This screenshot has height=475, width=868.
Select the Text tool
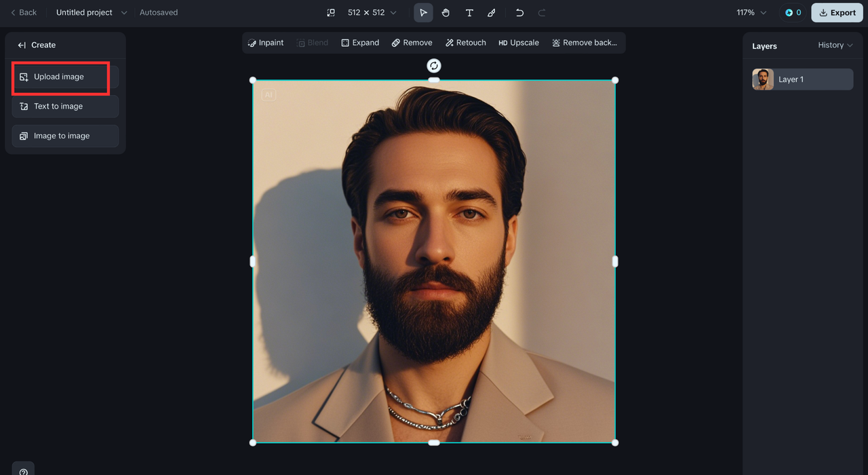(469, 12)
